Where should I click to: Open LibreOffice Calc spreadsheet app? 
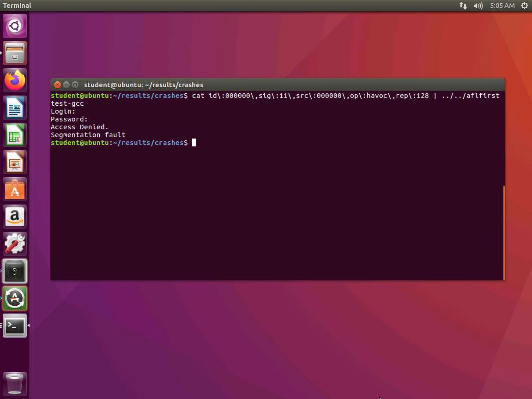pyautogui.click(x=15, y=135)
